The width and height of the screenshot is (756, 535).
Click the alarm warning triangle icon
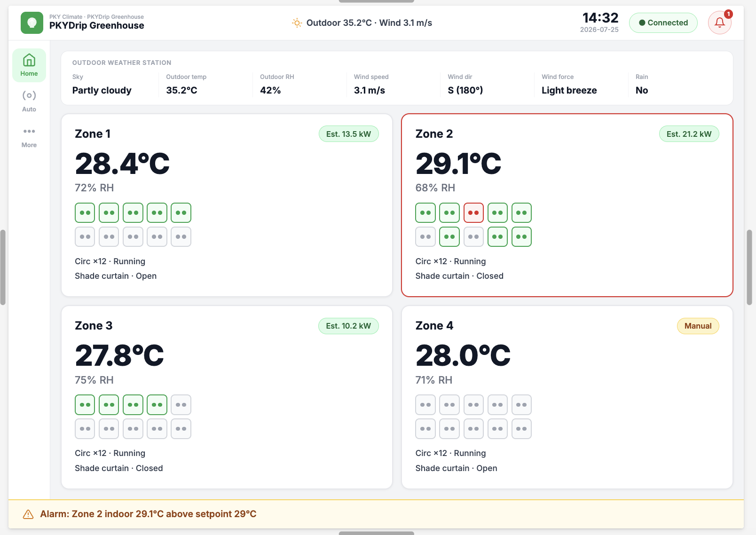pos(28,514)
